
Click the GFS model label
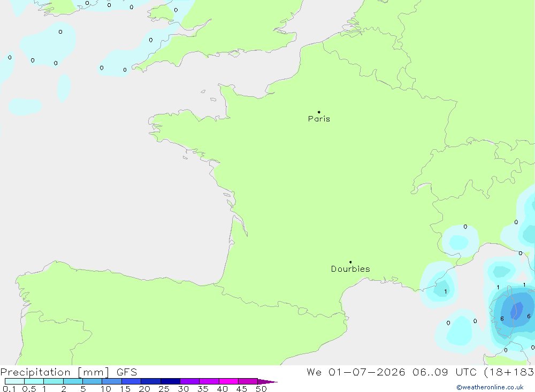tap(127, 372)
